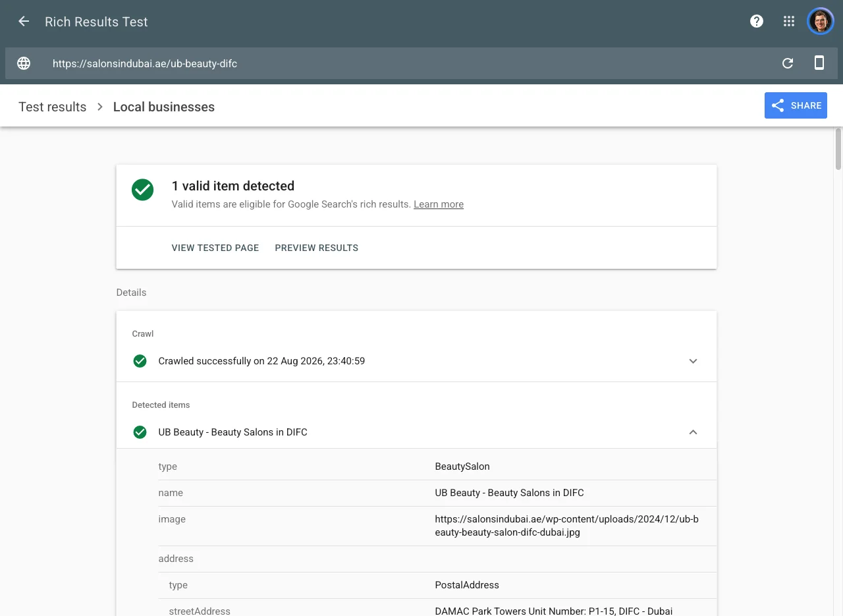This screenshot has width=843, height=616.
Task: Click the image URL value
Action: pos(566,526)
